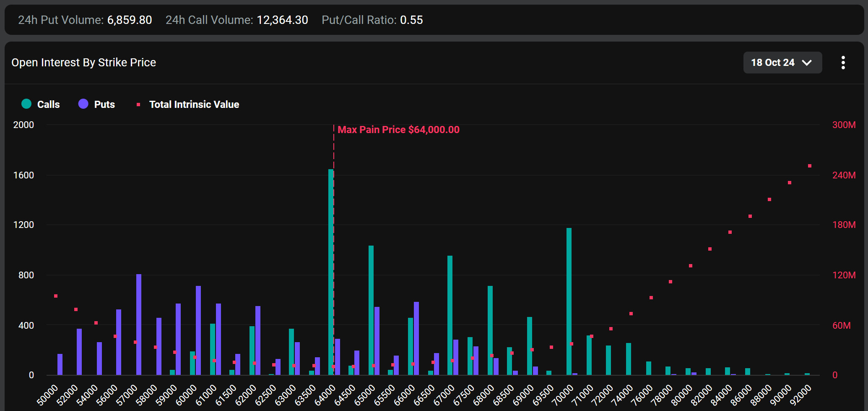
Task: Click the 1200 left axis label
Action: tap(23, 225)
